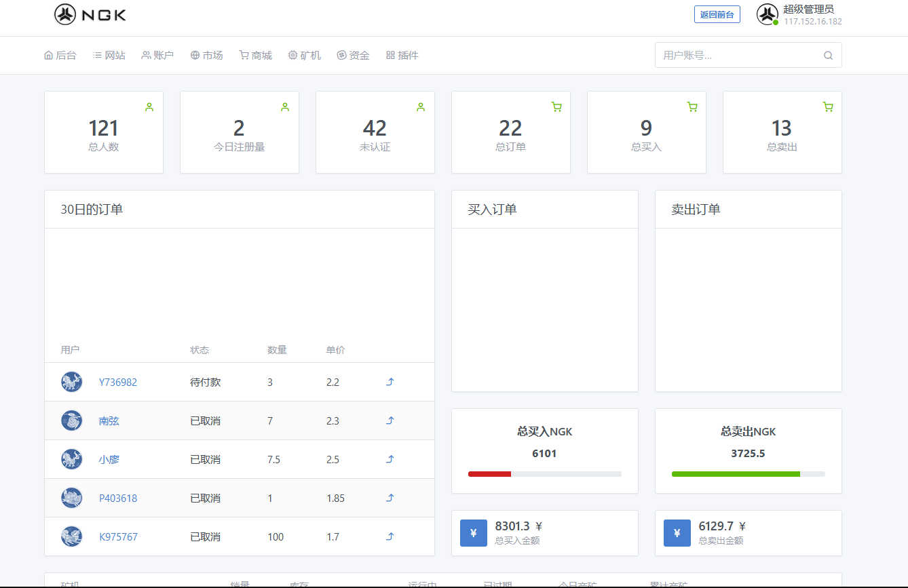The height and width of the screenshot is (588, 908).
Task: Open user link Y736982
Action: (118, 383)
